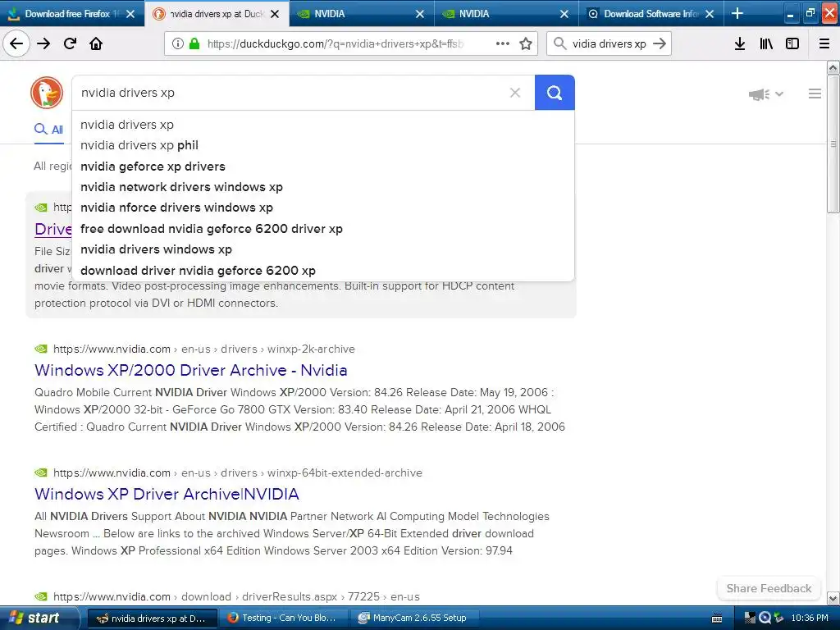The width and height of the screenshot is (840, 630).
Task: Switch to 'Testing - Can You Blo...' taskbar item
Action: (x=283, y=619)
